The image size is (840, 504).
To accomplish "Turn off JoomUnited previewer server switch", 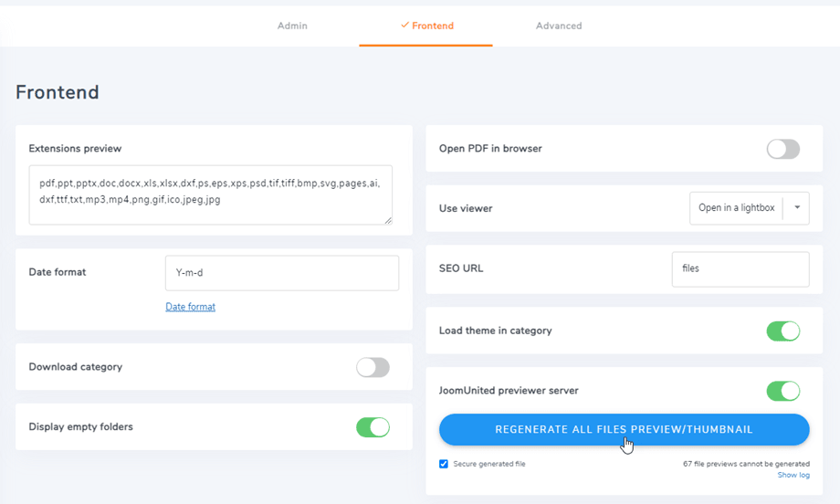I will pos(782,391).
